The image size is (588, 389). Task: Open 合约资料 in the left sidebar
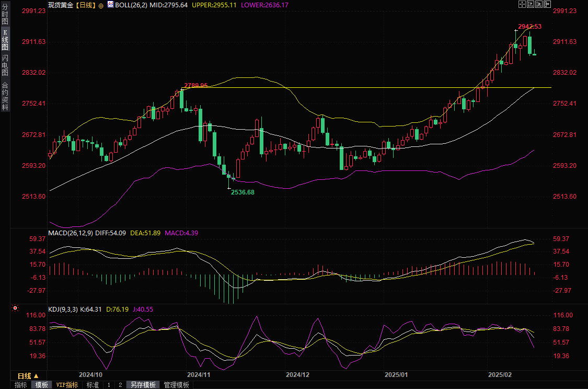click(5, 96)
